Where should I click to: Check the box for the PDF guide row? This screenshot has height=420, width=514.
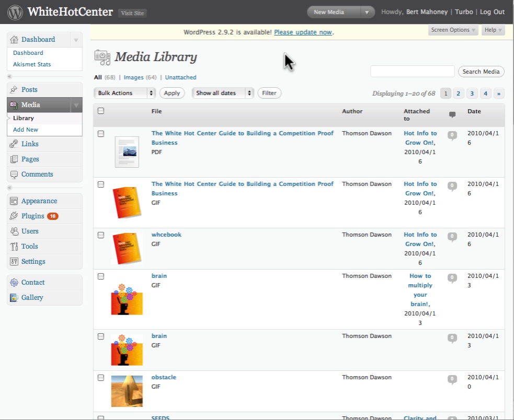pos(101,134)
